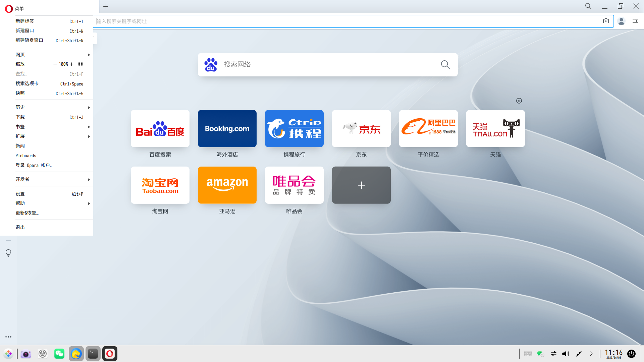Click + to increase zoom level
644x362 pixels.
tap(71, 64)
